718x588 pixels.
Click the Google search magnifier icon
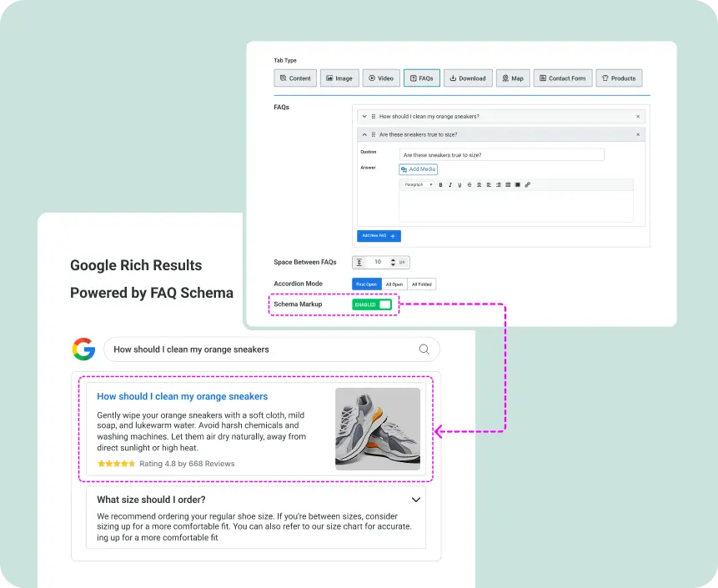424,349
